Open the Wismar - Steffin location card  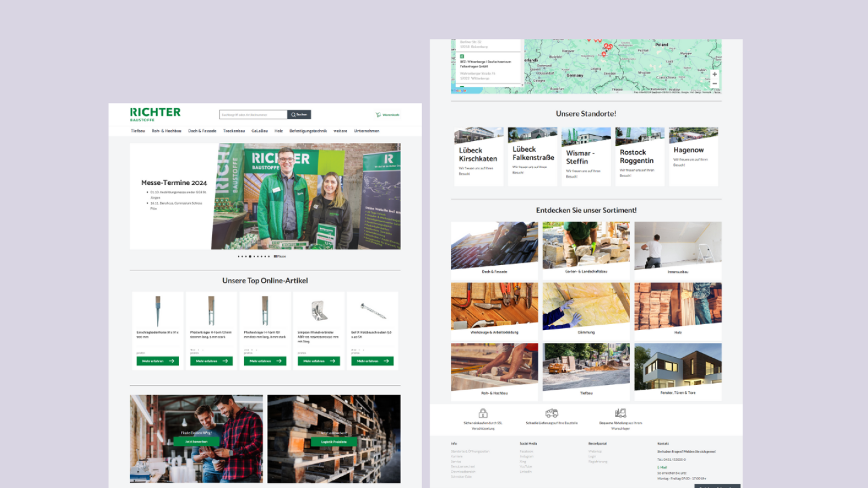pos(586,157)
